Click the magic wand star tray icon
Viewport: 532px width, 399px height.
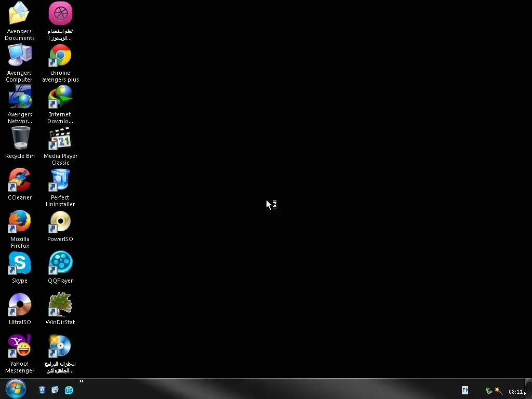point(498,391)
